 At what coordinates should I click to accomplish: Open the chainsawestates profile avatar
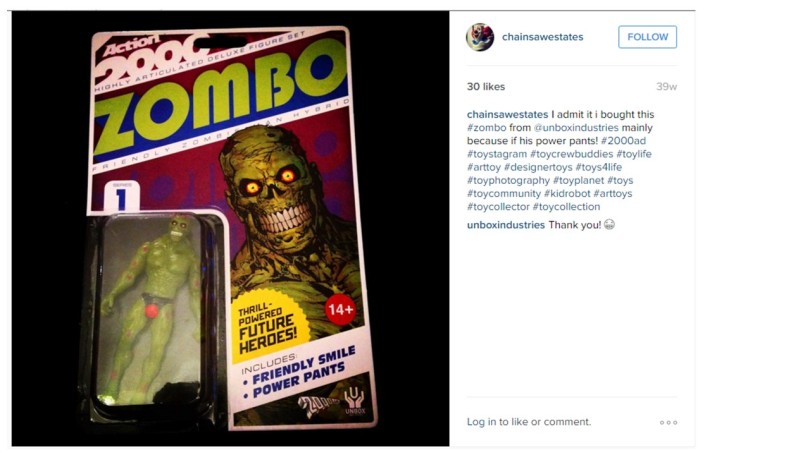(x=480, y=37)
